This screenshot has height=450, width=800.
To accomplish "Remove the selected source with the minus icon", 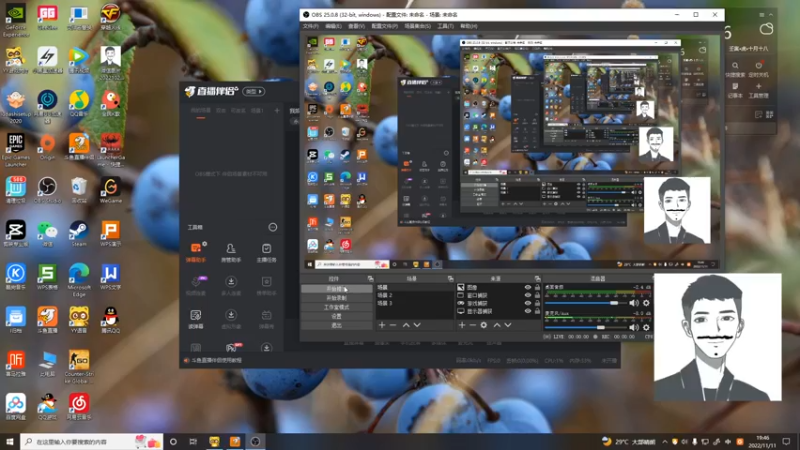I will (x=472, y=325).
